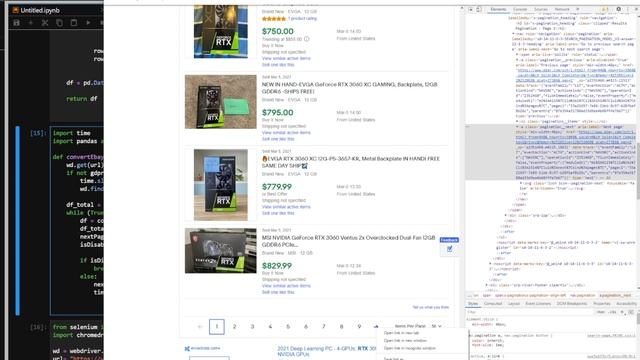This screenshot has height=360, width=640.
Task: Click Sell one like this under $779.99 listing
Action: (278, 213)
